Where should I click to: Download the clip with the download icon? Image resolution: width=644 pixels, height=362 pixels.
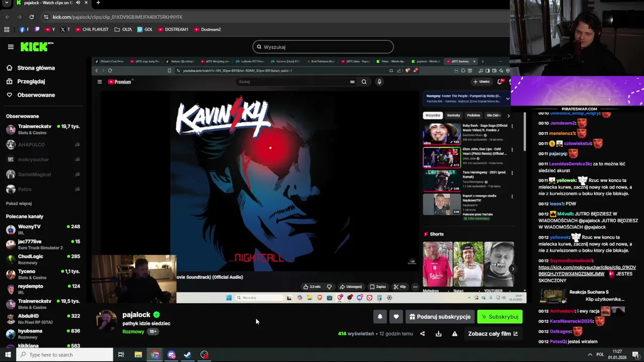coord(438,334)
